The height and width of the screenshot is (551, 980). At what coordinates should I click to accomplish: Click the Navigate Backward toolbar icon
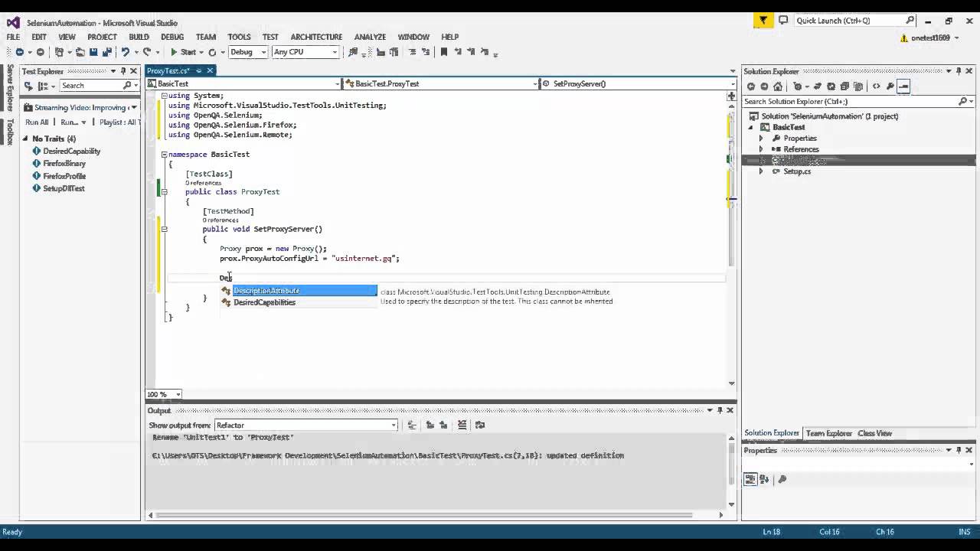20,52
